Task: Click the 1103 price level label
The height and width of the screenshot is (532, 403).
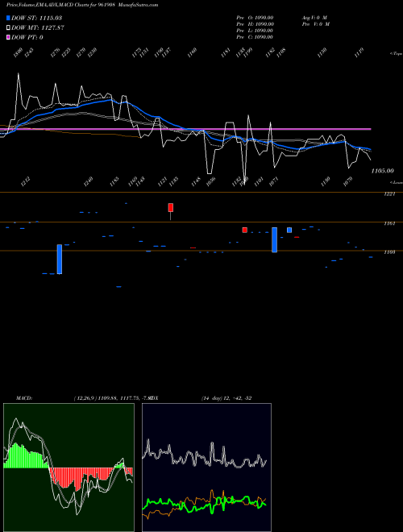Action: 391,252
